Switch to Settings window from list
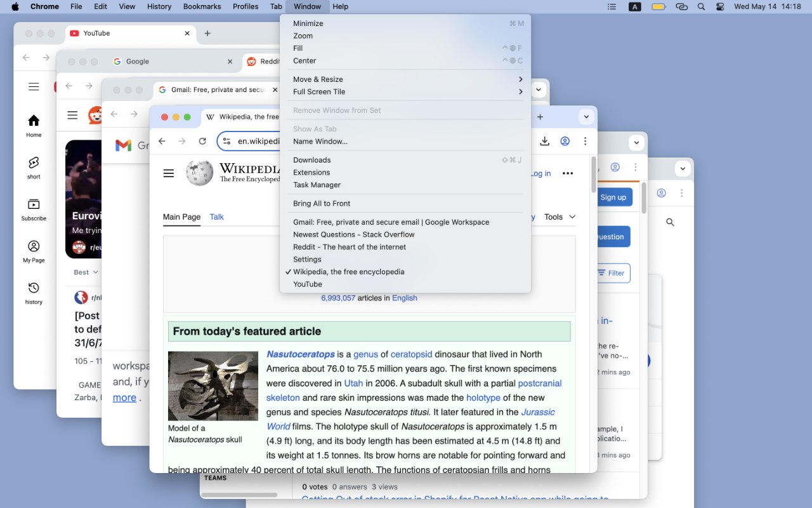Image resolution: width=812 pixels, height=508 pixels. (x=407, y=259)
